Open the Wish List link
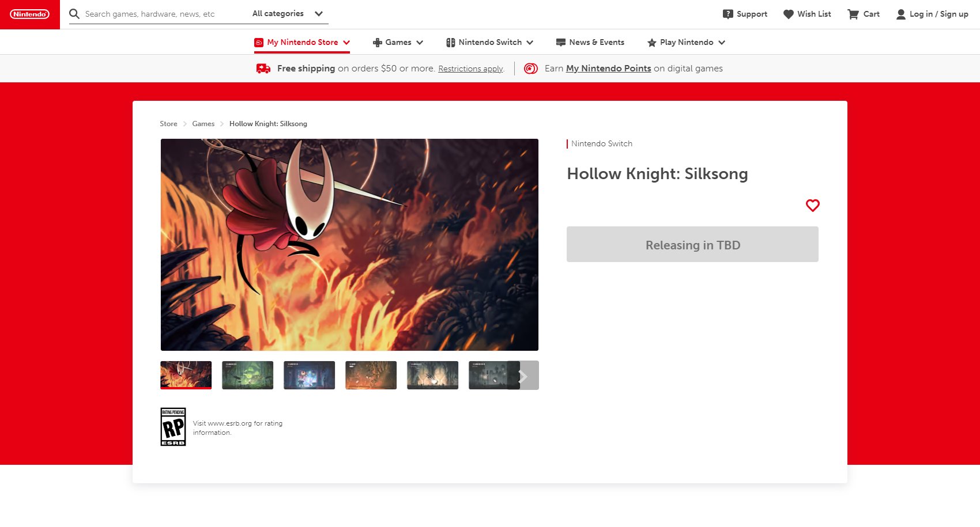980x527 pixels. coord(814,14)
